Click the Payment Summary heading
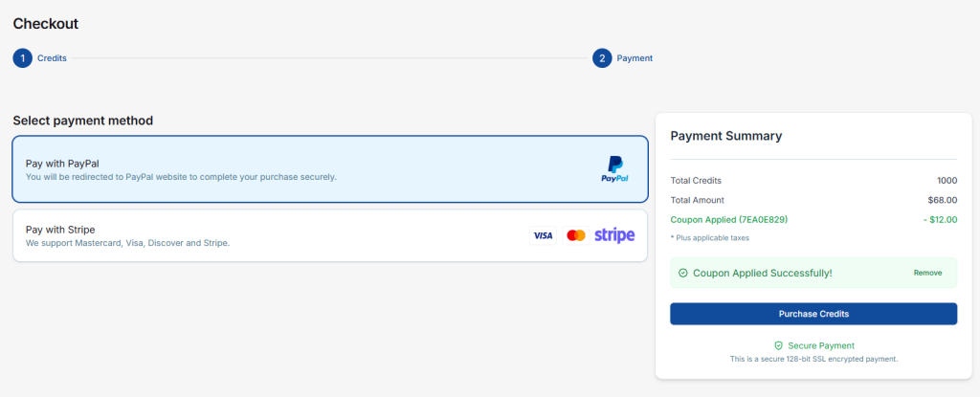 point(725,136)
